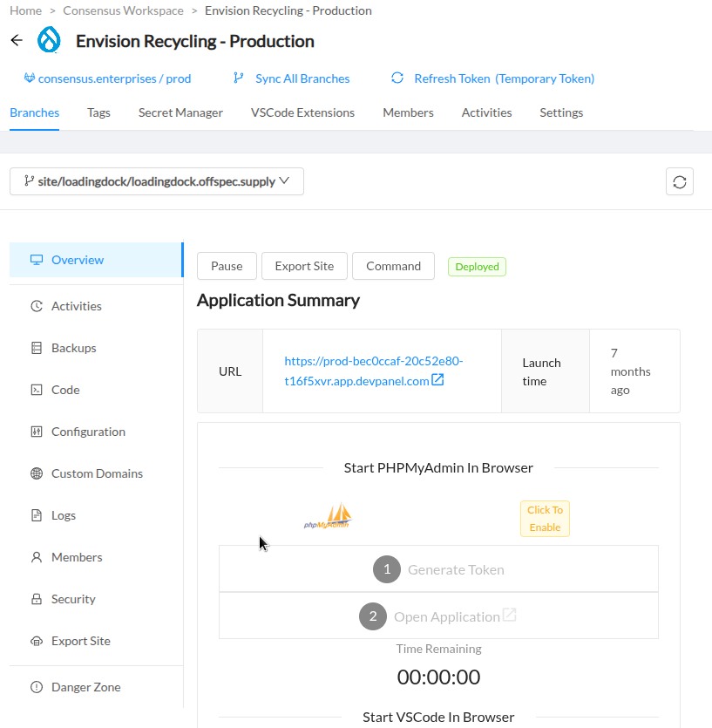Screen dimensions: 712x728
Task: Click the cloud icon next to sidebar Export Site
Action: click(x=37, y=641)
